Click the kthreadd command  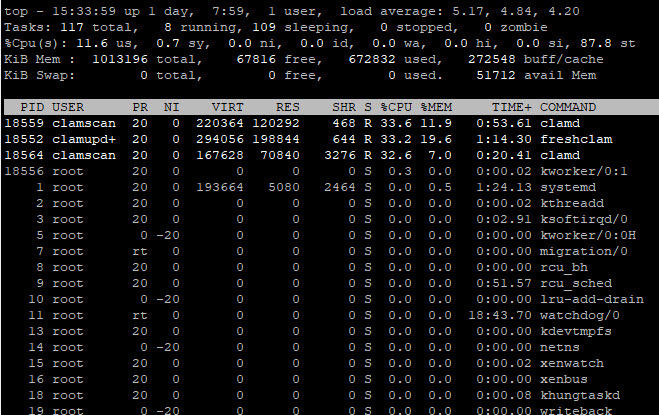tap(572, 203)
